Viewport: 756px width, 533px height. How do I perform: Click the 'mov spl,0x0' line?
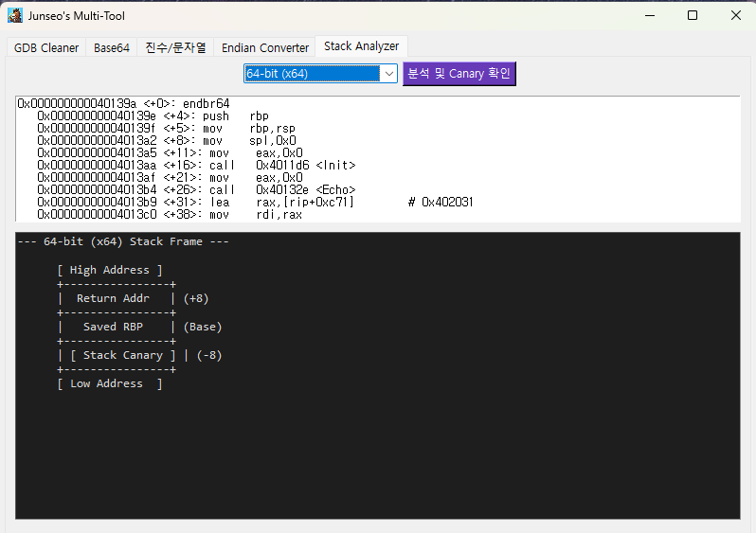click(167, 141)
